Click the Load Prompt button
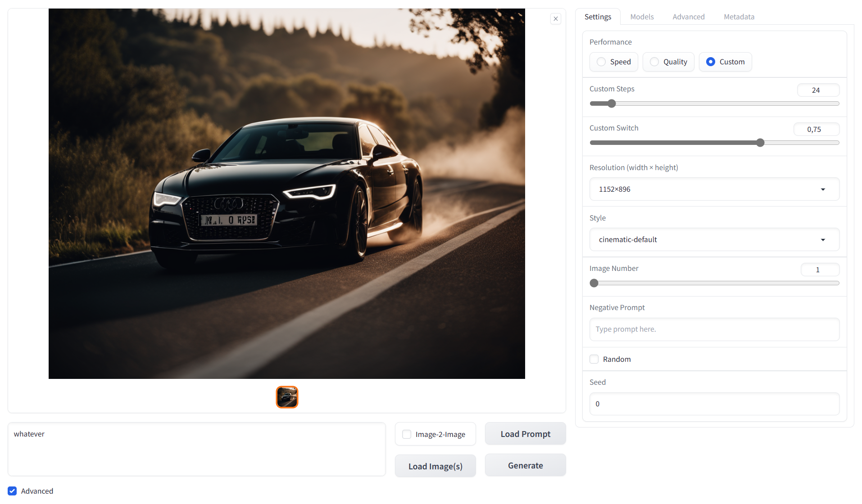 [525, 434]
